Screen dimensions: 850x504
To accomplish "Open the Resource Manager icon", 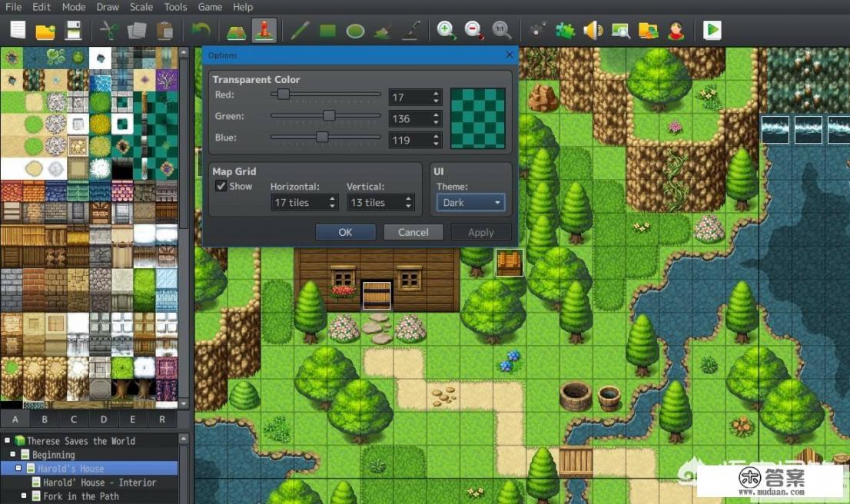I will 648,31.
